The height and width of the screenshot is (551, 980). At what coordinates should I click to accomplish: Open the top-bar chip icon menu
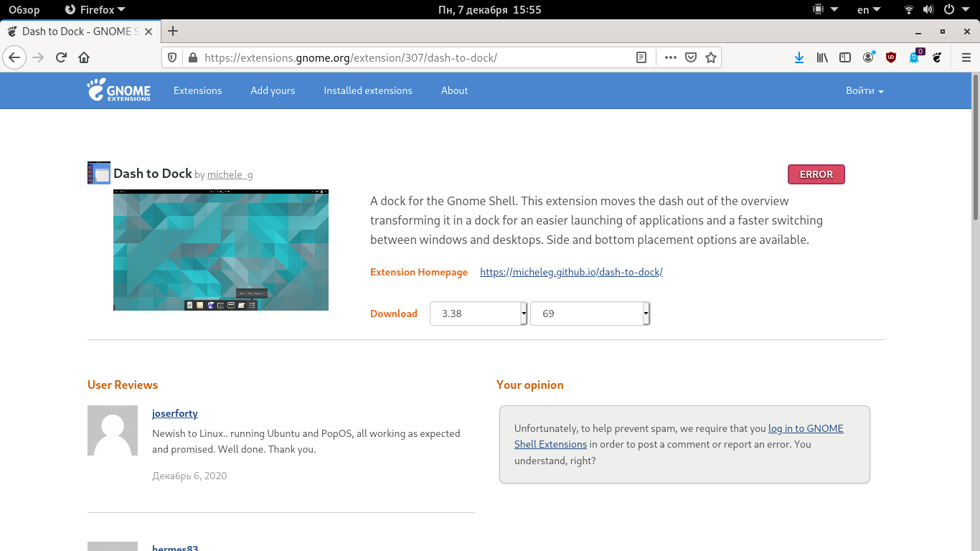[x=825, y=10]
